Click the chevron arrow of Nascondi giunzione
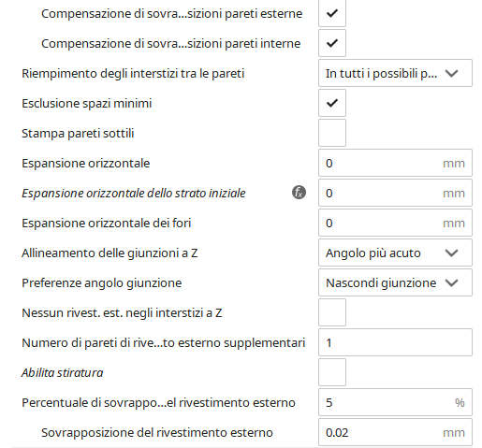Image resolution: width=482 pixels, height=448 pixels. 451,282
